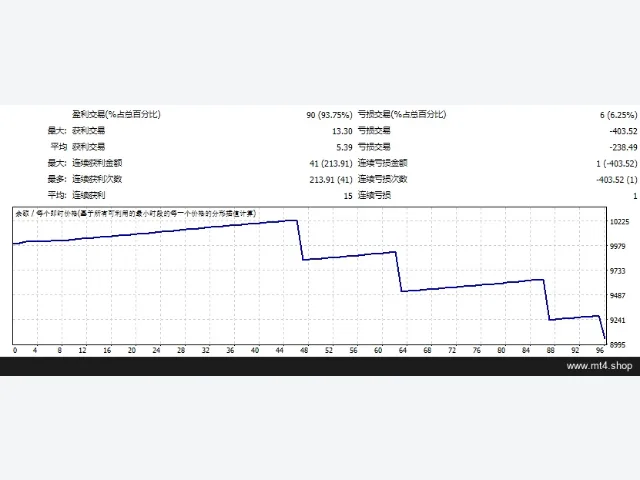The width and height of the screenshot is (640, 480).
Task: Click the x-axis label "52"
Action: point(329,350)
